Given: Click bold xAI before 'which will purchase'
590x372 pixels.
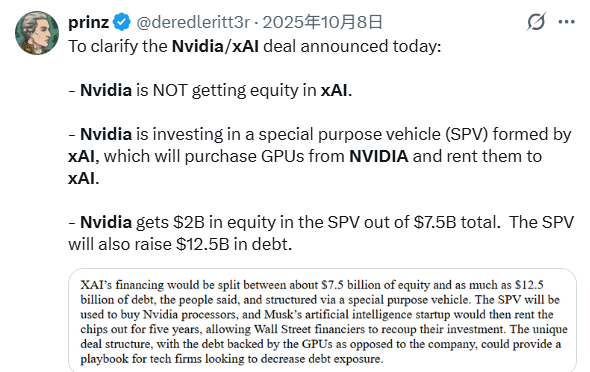Looking at the screenshot, I should click(x=83, y=156).
